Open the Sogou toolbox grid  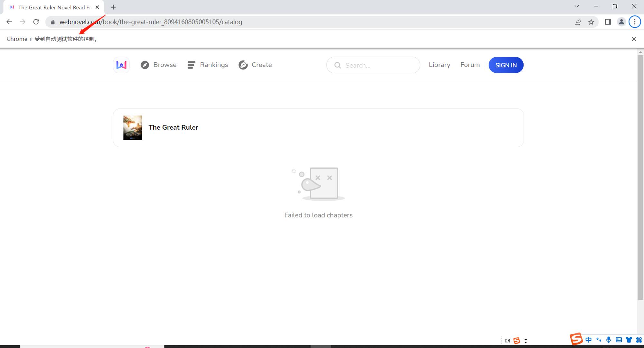(x=639, y=340)
